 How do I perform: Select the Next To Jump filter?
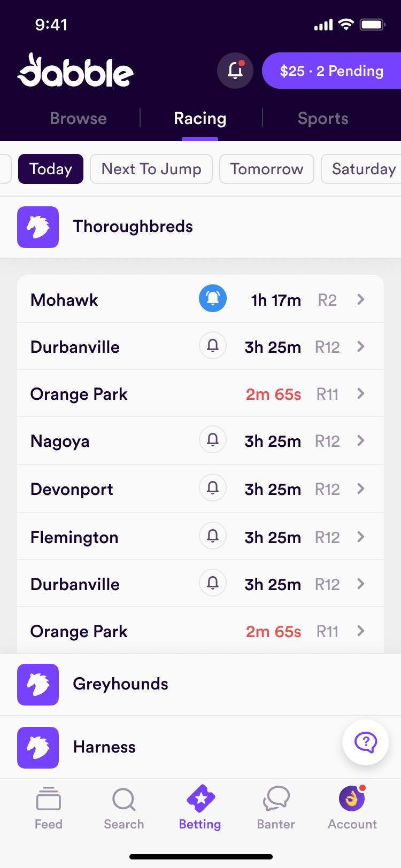point(151,169)
